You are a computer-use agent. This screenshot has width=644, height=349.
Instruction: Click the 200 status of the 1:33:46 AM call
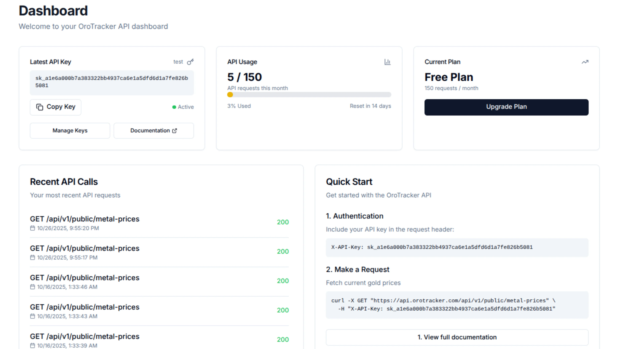click(x=283, y=281)
